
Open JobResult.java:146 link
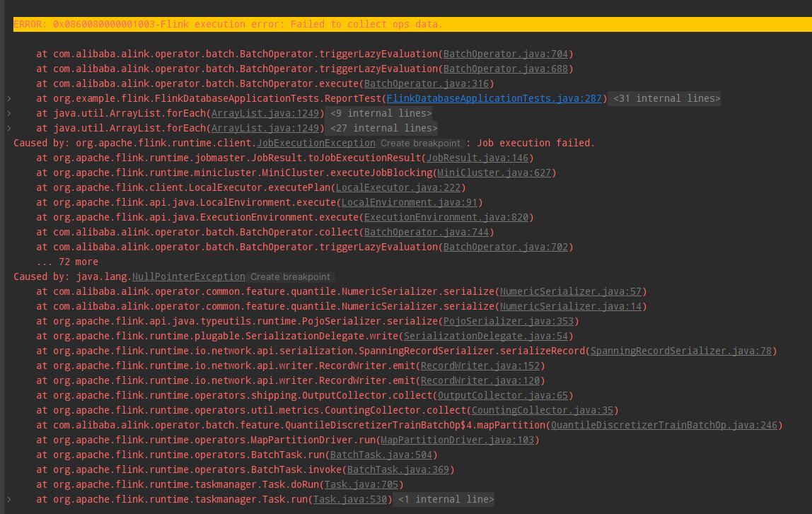[x=477, y=158]
